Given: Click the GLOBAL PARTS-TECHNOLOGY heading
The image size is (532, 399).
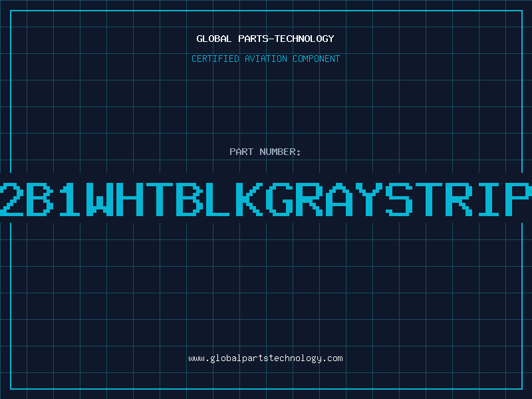Looking at the screenshot, I should pos(265,39).
